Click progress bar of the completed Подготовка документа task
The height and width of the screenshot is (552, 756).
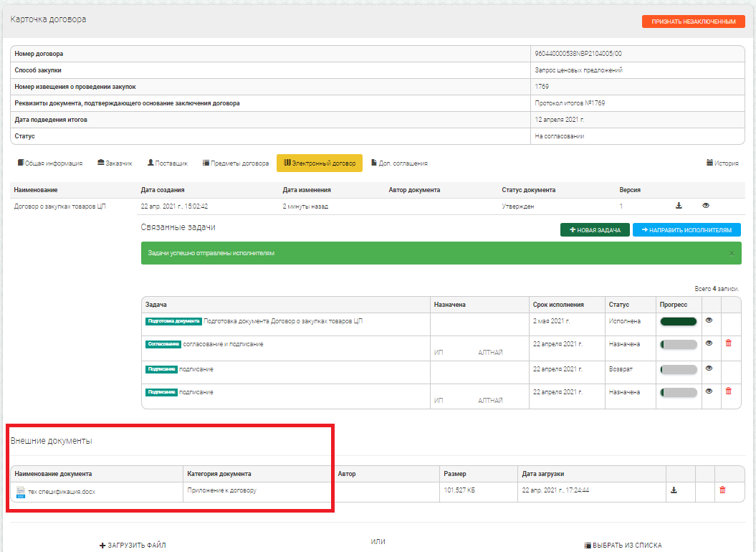coord(678,321)
